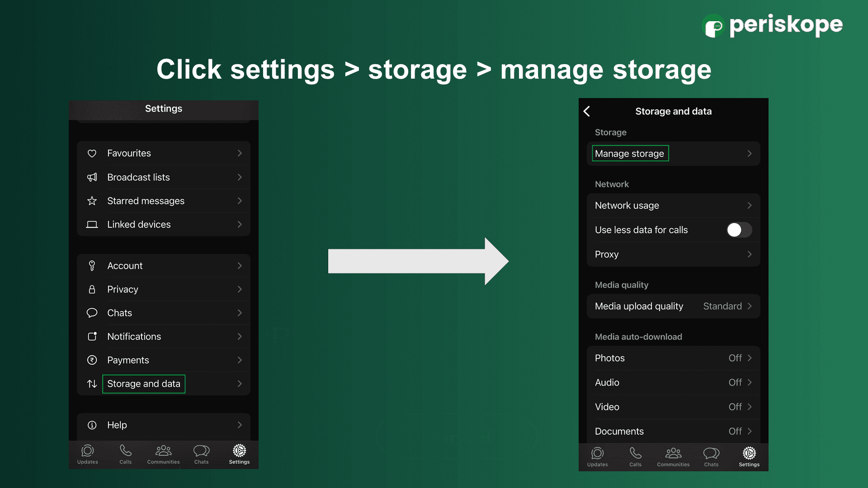The width and height of the screenshot is (868, 488).
Task: Tap the Storage and data arrows icon
Action: [x=92, y=384]
